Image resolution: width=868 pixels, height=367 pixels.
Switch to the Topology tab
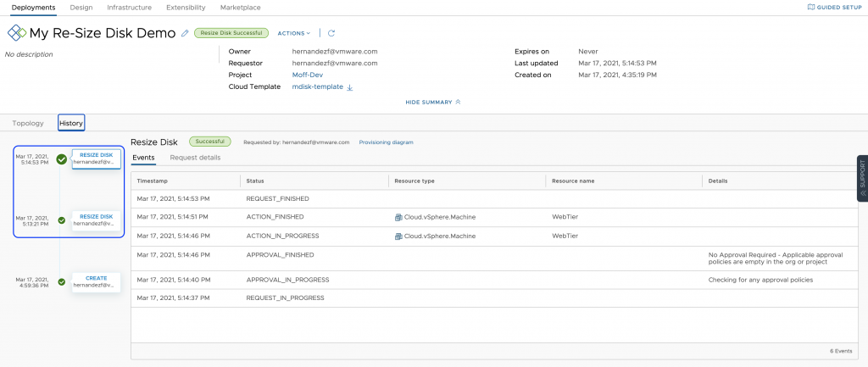click(28, 123)
